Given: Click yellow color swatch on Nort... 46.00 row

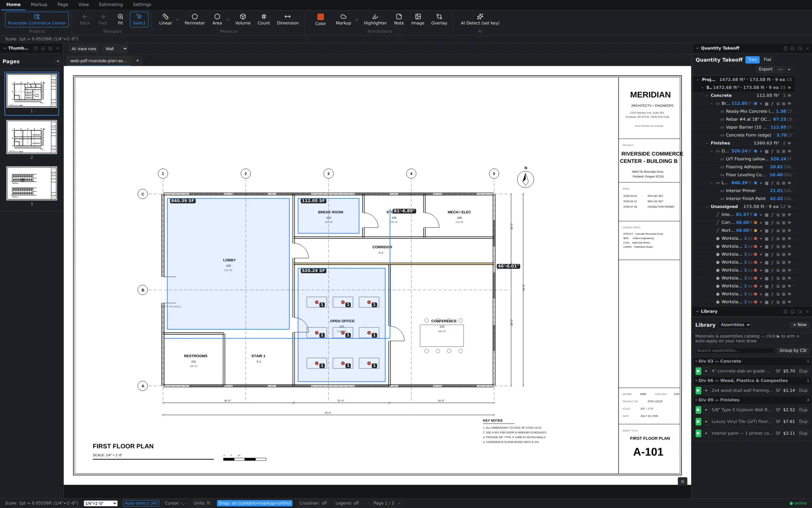Looking at the screenshot, I should pos(755,231).
